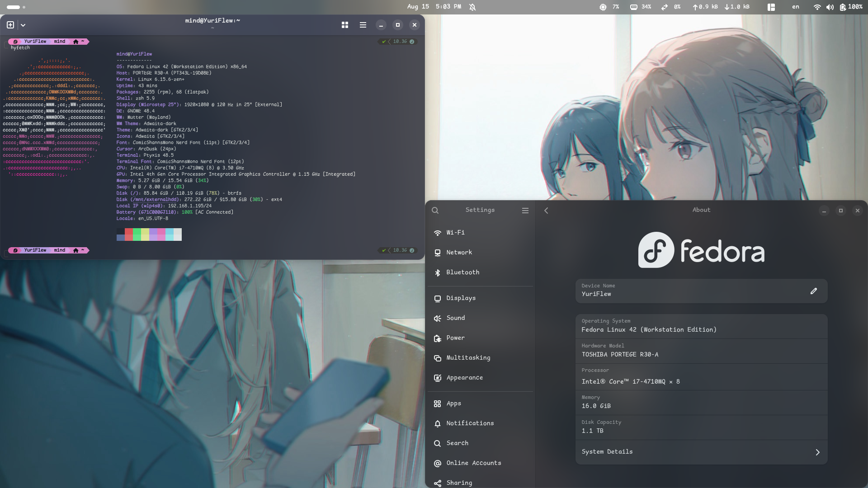Click the window tiling icon in the top bar
Screen dimensions: 868x488
coord(771,7)
